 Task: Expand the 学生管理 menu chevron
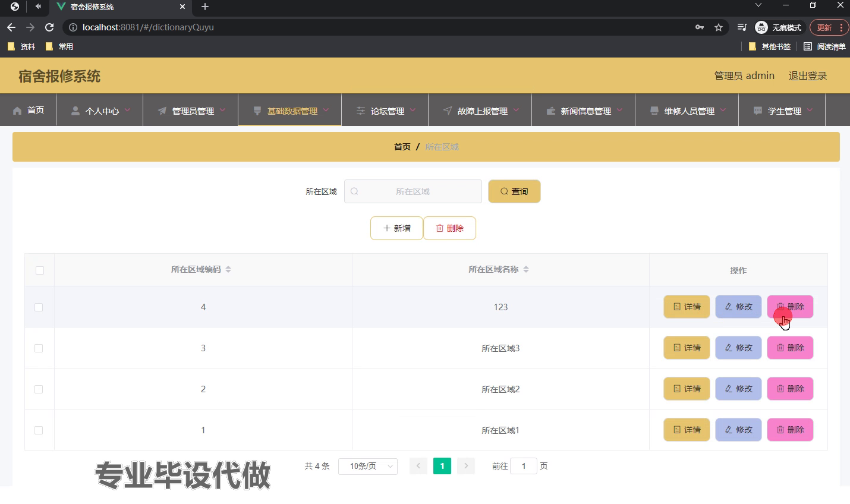point(810,110)
